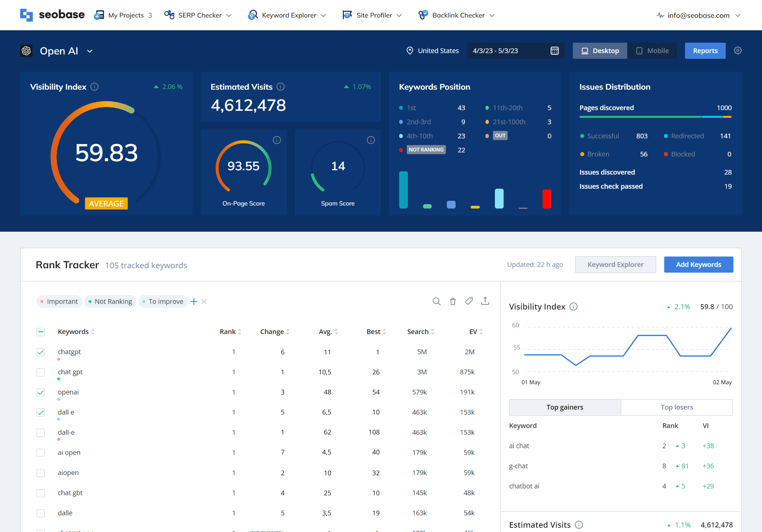Sort table by Keywords column
The height and width of the screenshot is (532, 762).
click(76, 332)
